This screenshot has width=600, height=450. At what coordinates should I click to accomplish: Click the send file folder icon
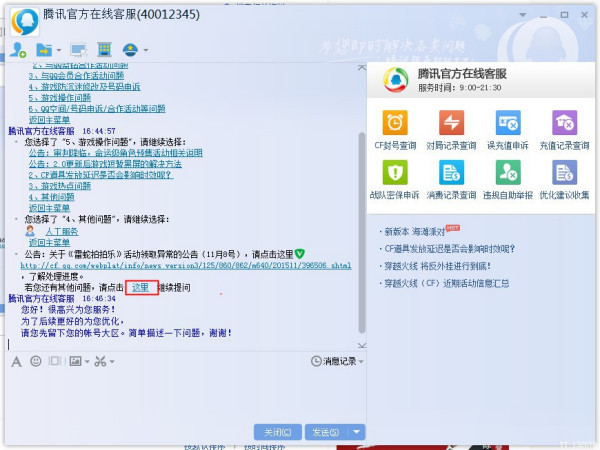coord(44,50)
